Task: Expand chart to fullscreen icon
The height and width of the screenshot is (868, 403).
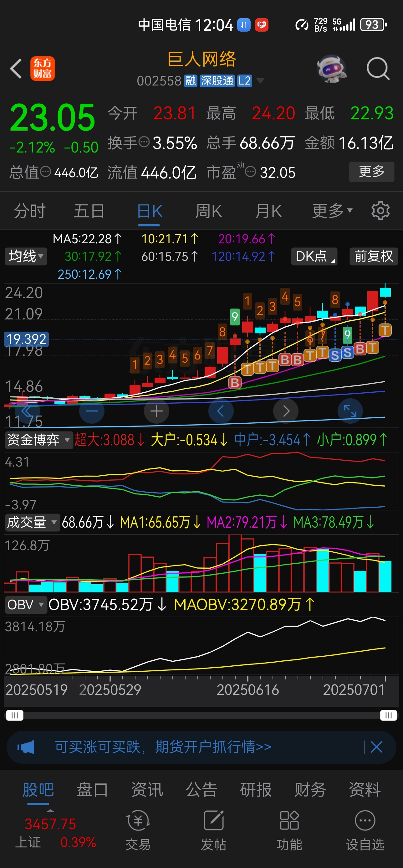Action: click(350, 411)
